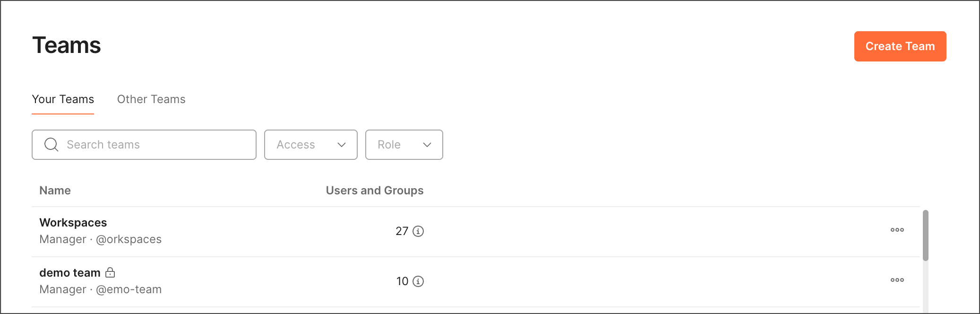The height and width of the screenshot is (314, 980).
Task: Click the Teams page heading
Action: click(67, 45)
